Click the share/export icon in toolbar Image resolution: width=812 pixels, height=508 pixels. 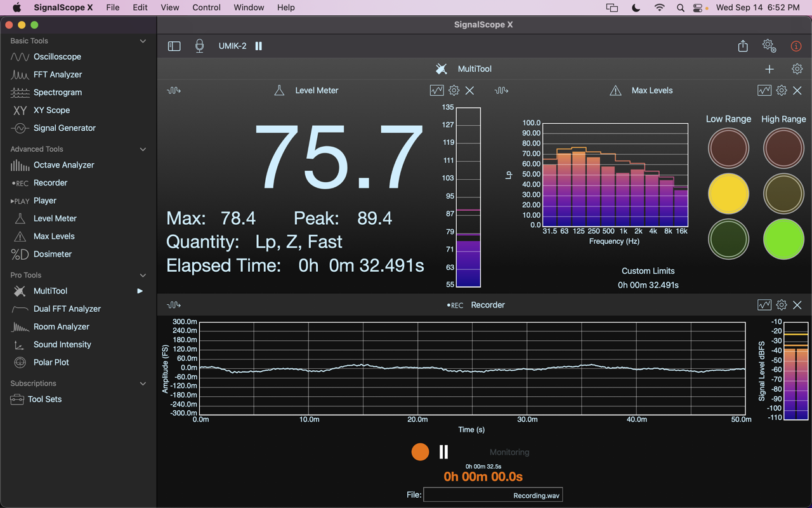[743, 46]
